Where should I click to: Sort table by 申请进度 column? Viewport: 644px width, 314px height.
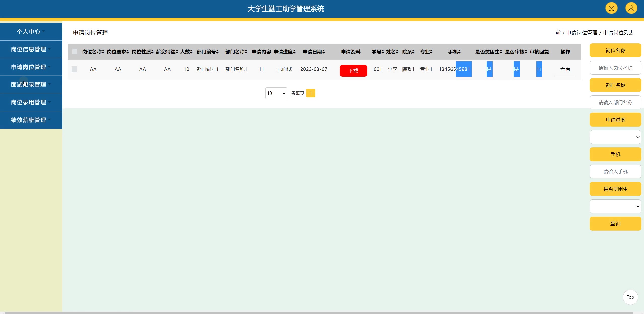click(x=285, y=52)
